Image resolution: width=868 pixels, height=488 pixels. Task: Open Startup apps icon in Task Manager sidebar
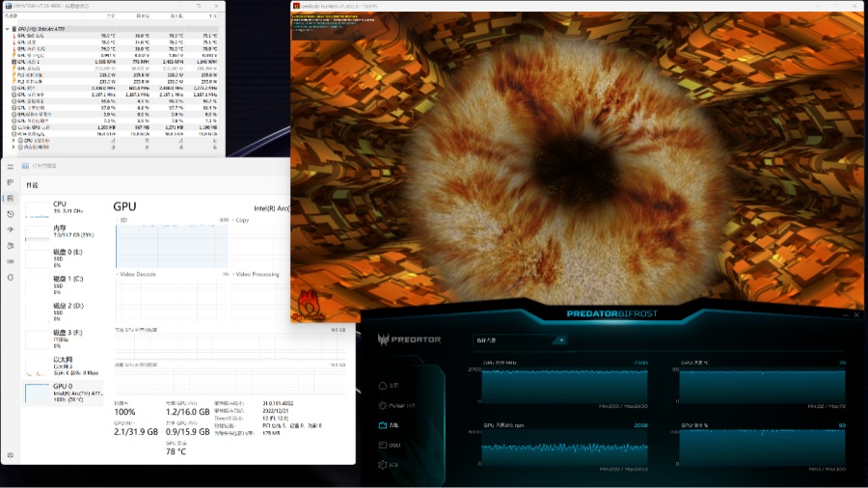(x=10, y=230)
